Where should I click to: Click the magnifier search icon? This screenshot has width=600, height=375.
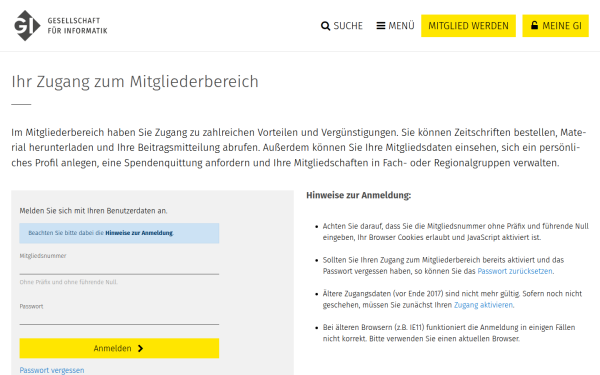[x=325, y=26]
